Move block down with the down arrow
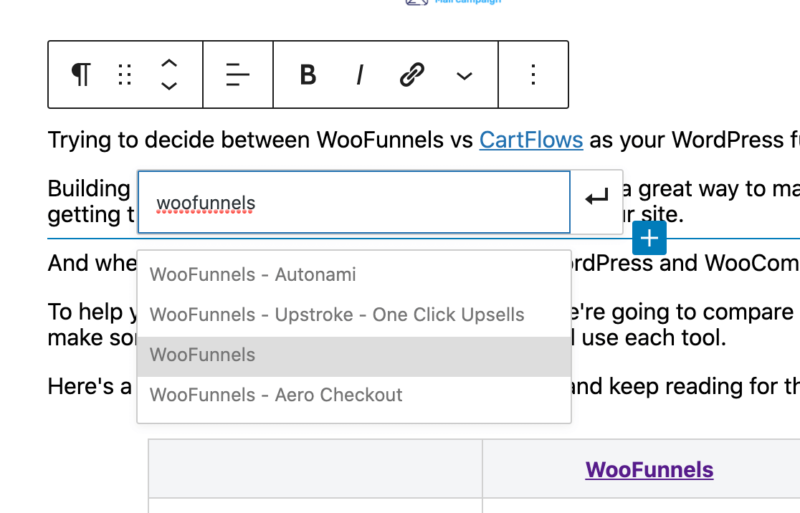The height and width of the screenshot is (513, 800). 169,86
